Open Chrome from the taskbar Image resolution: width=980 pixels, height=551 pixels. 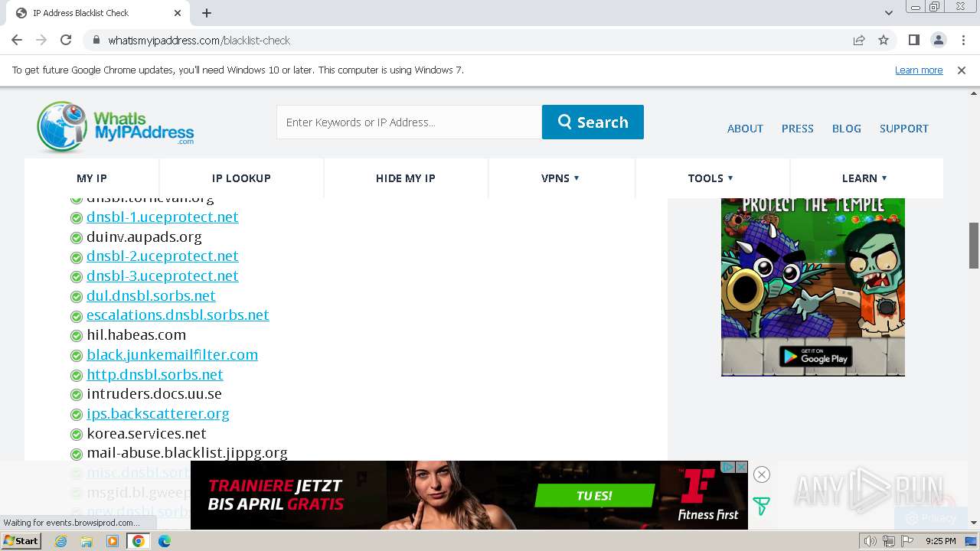pos(138,541)
